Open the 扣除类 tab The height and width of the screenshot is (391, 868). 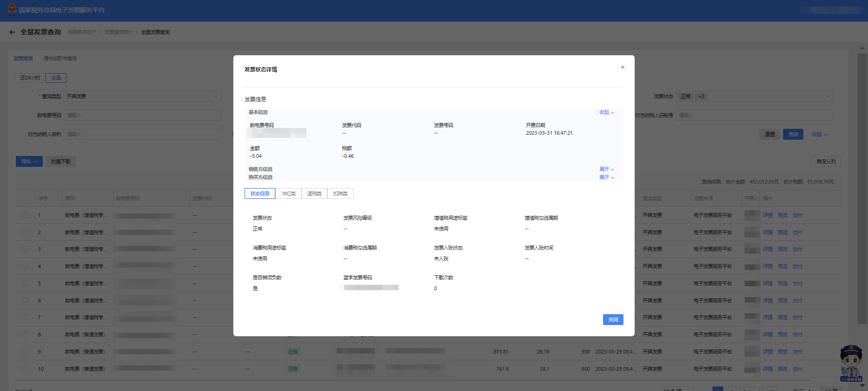(340, 193)
